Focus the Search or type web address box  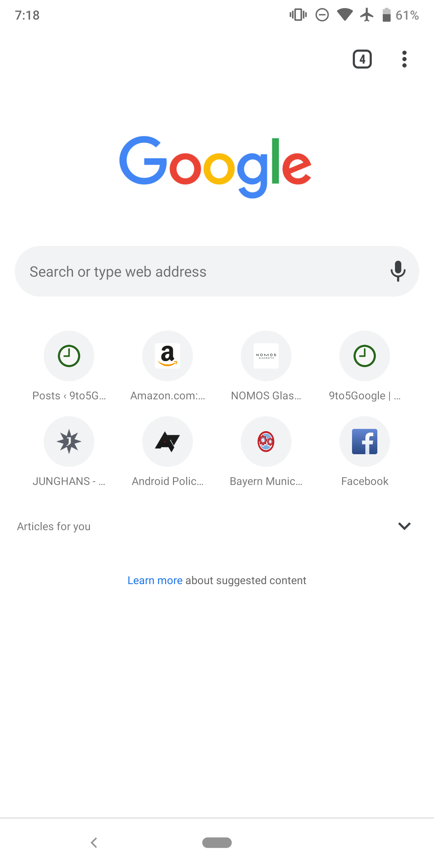point(217,271)
